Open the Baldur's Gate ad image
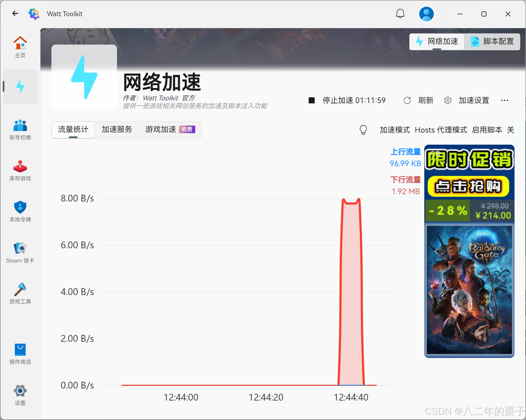Screen dimensions: 526x420 pyautogui.click(x=469, y=290)
